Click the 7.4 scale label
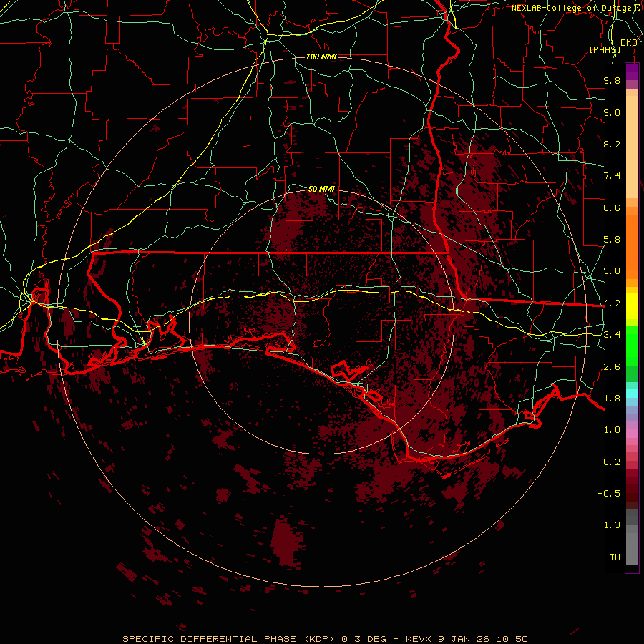This screenshot has width=644, height=644. pos(612,176)
